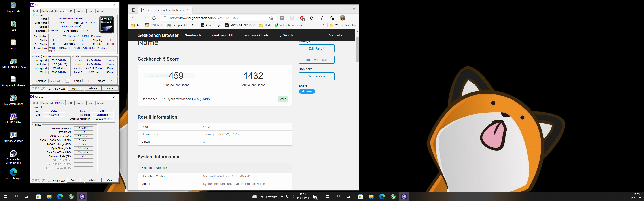This screenshot has height=201, width=644.
Task: Click the address bar URL field
Action: 218,18
